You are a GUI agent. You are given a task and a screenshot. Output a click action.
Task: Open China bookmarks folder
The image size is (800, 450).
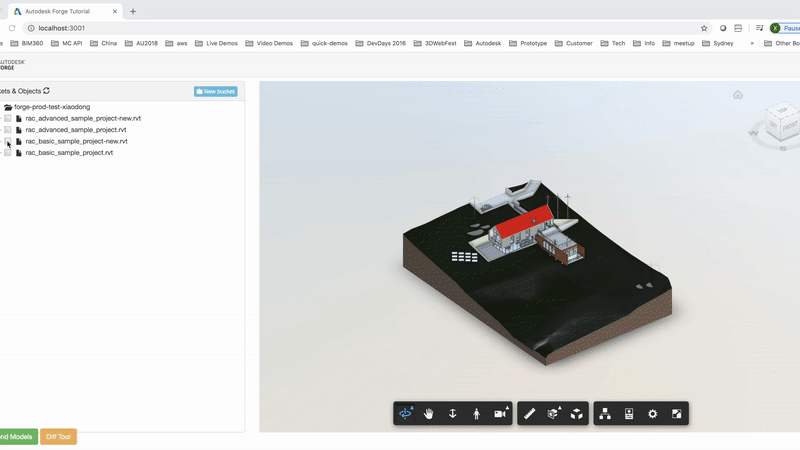[104, 43]
